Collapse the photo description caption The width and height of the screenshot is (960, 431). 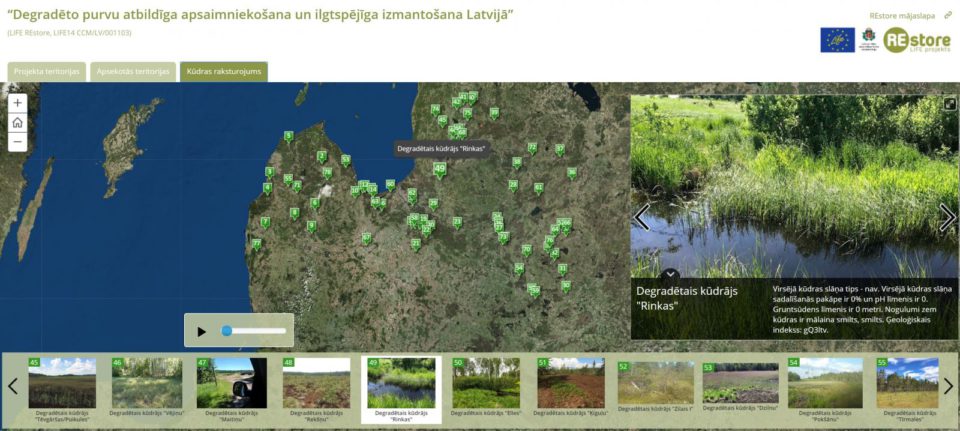coord(671,273)
